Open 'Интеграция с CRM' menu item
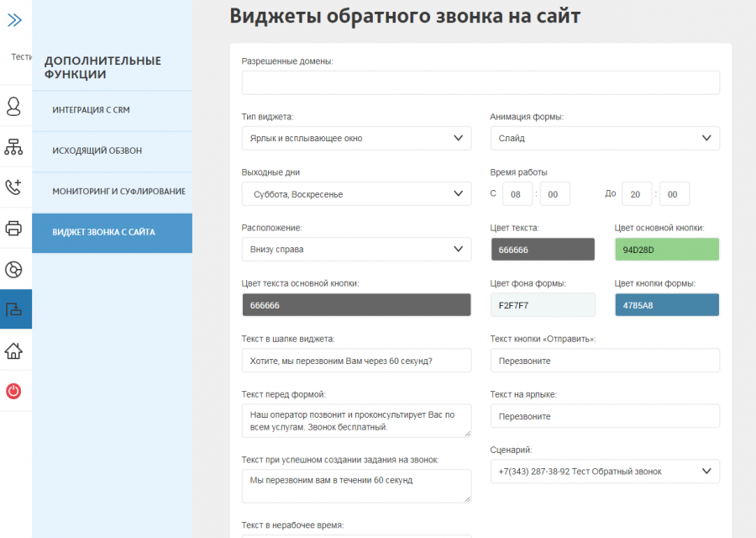The image size is (756, 538). (112, 110)
